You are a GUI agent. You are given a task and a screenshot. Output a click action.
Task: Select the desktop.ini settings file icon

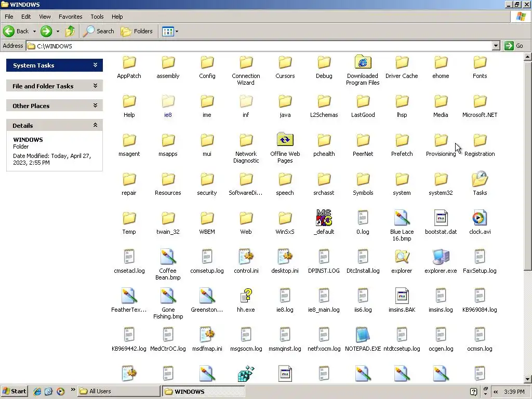285,257
